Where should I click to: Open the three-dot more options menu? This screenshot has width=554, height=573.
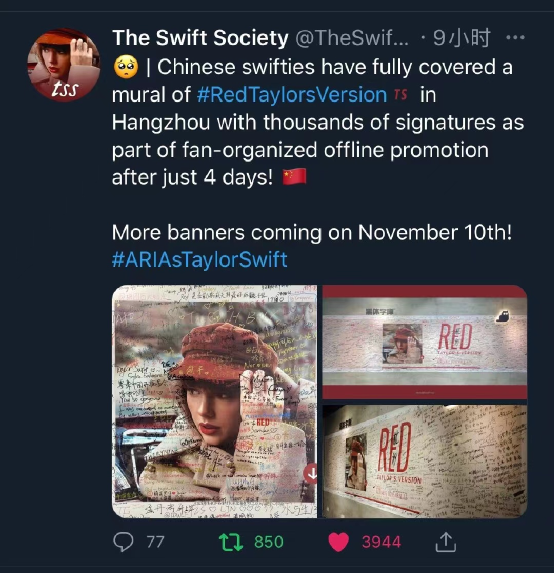515,37
